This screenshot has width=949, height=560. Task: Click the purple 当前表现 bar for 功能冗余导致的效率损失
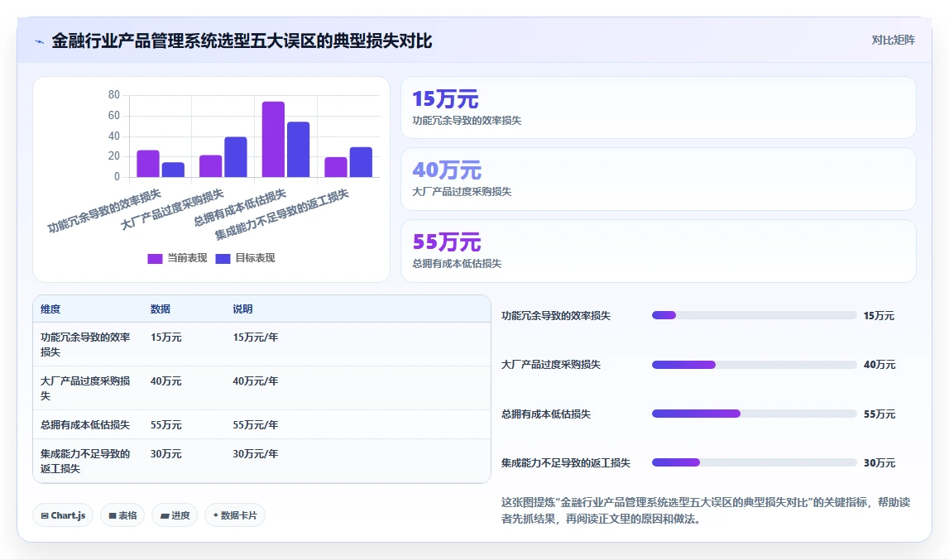point(147,164)
